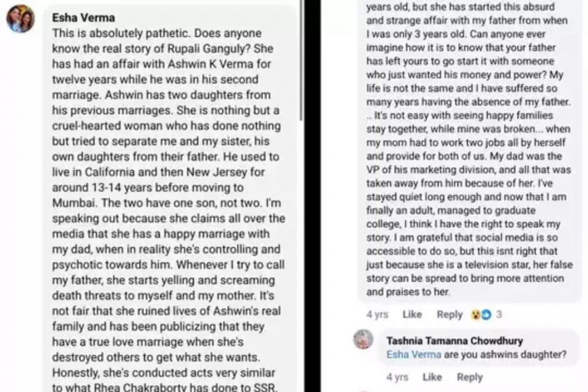The width and height of the screenshot is (588, 392).
Task: Open the reaction count 3
Action: point(499,315)
